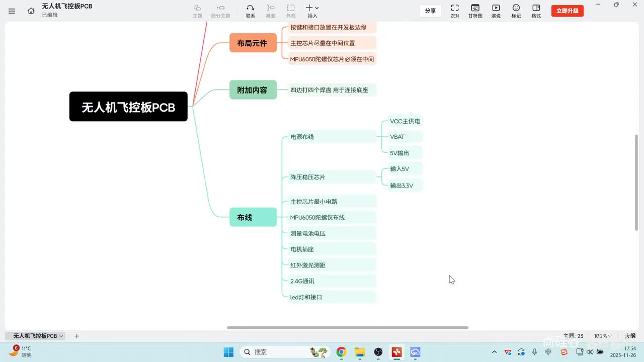Open the Windows Start menu

tap(228, 352)
